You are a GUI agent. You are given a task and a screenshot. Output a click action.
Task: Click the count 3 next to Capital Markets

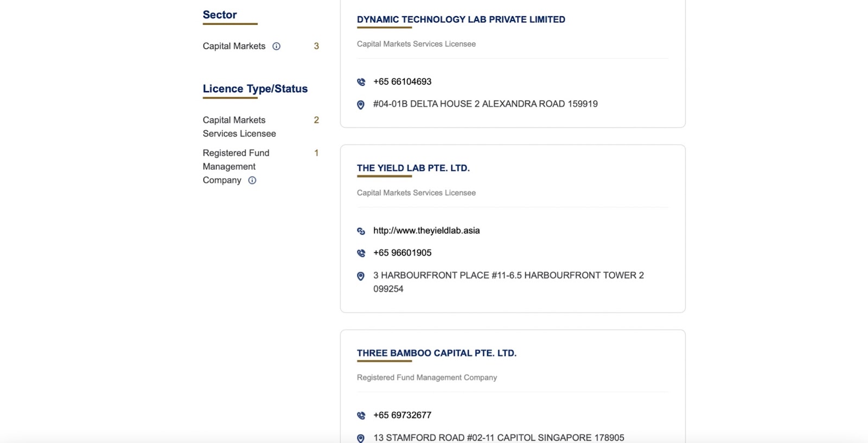pyautogui.click(x=316, y=46)
